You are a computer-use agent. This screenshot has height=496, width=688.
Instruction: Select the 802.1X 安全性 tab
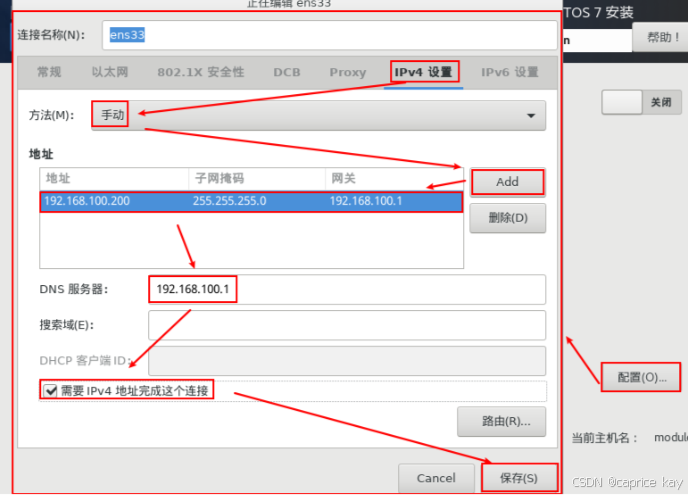201,72
